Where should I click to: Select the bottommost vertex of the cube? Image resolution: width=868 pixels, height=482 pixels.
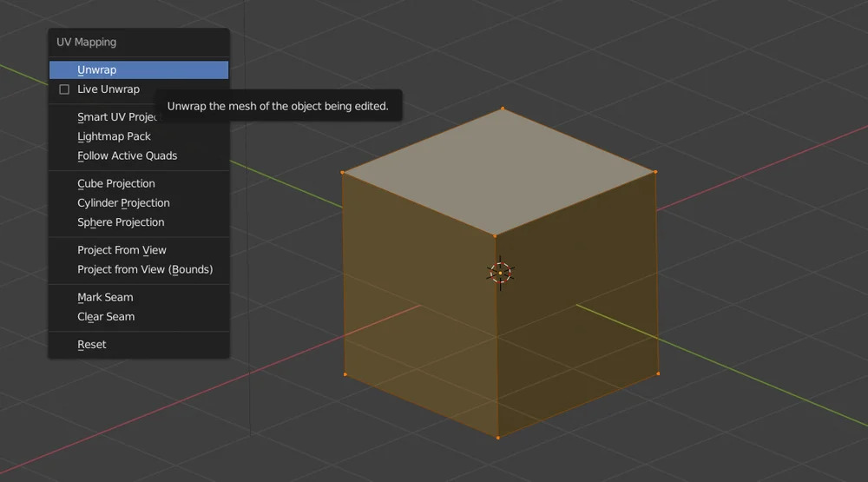[x=497, y=438]
